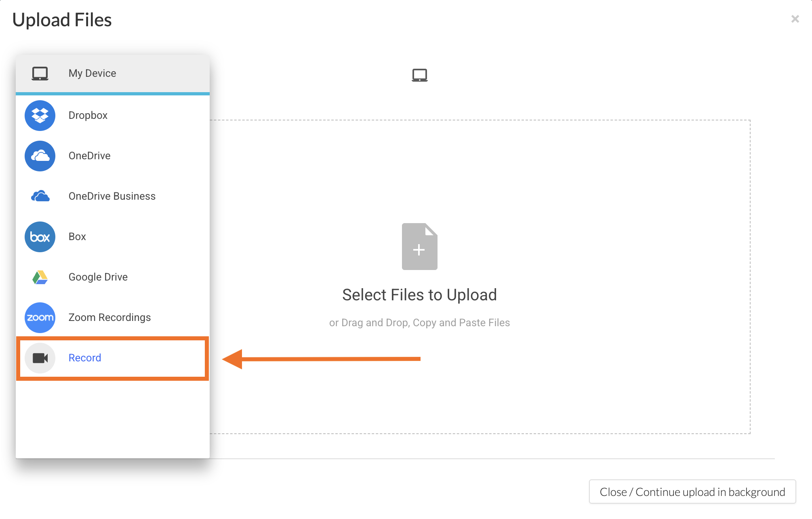Pick Zoom Recordings from source list
The width and height of the screenshot is (812, 519).
click(109, 317)
